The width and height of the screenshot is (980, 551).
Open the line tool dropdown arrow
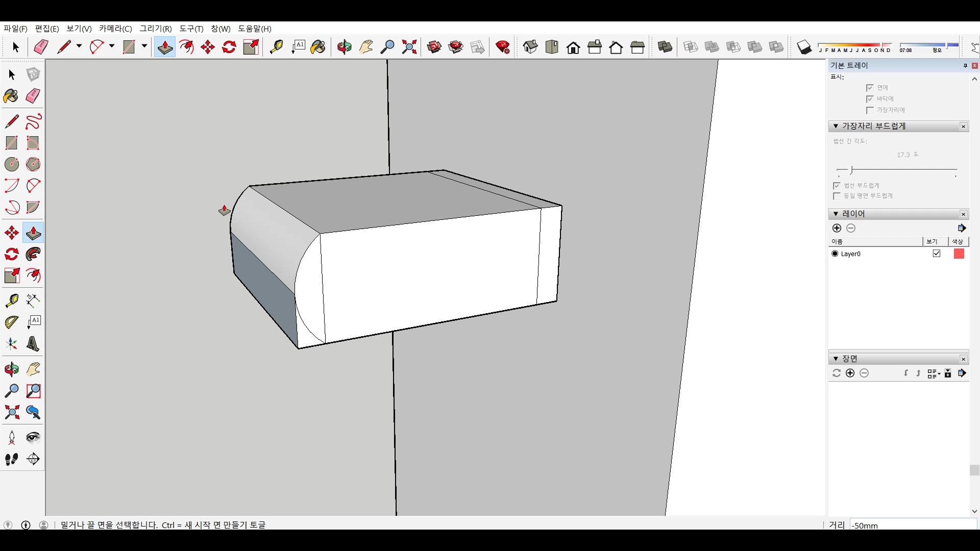click(79, 46)
